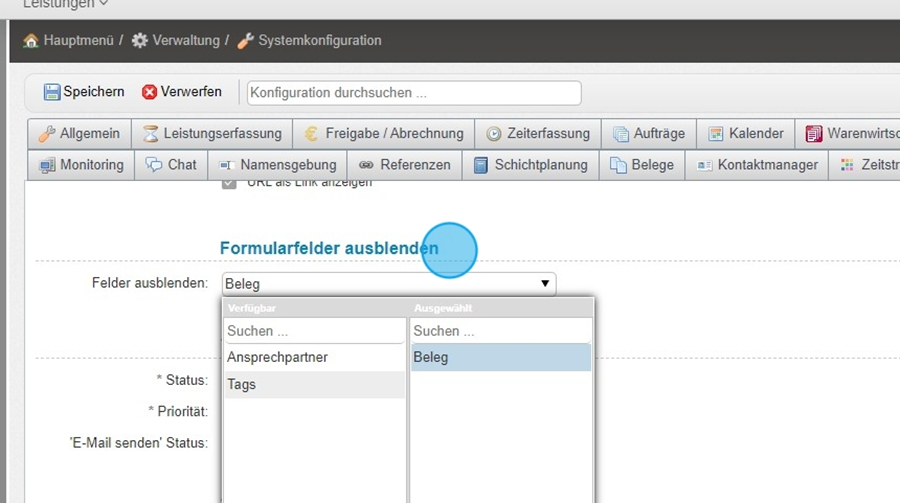
Task: Click the Chat speech bubble icon
Action: click(154, 165)
